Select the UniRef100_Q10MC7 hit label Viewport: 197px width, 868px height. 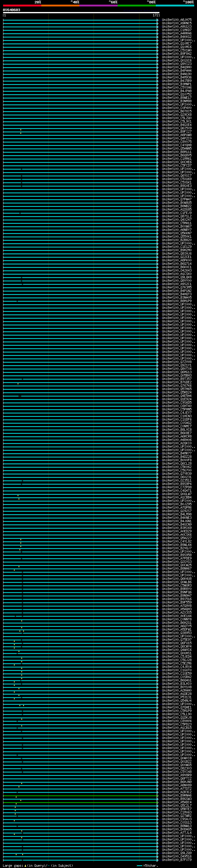(x=177, y=43)
